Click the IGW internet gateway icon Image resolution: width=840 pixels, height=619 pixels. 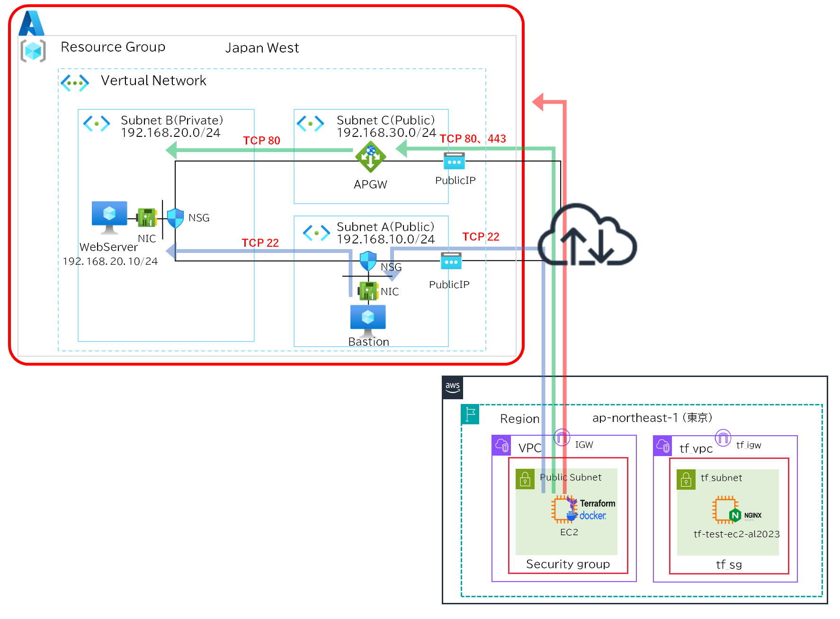[562, 438]
